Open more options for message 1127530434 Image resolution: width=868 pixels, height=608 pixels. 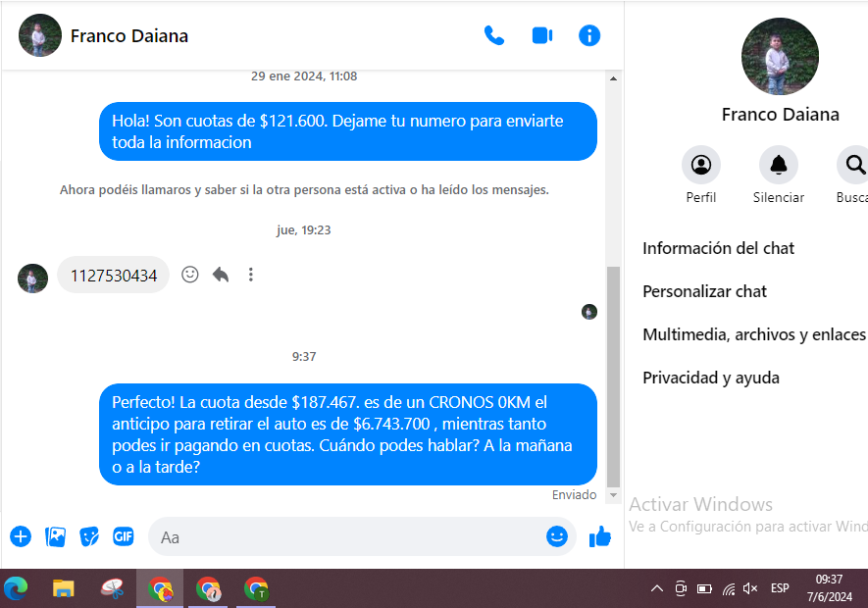(251, 275)
